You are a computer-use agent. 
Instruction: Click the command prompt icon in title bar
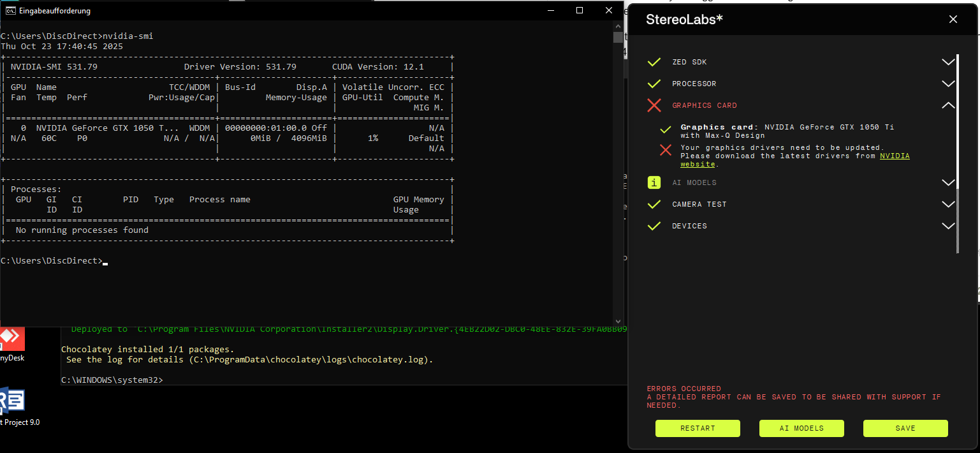point(11,11)
